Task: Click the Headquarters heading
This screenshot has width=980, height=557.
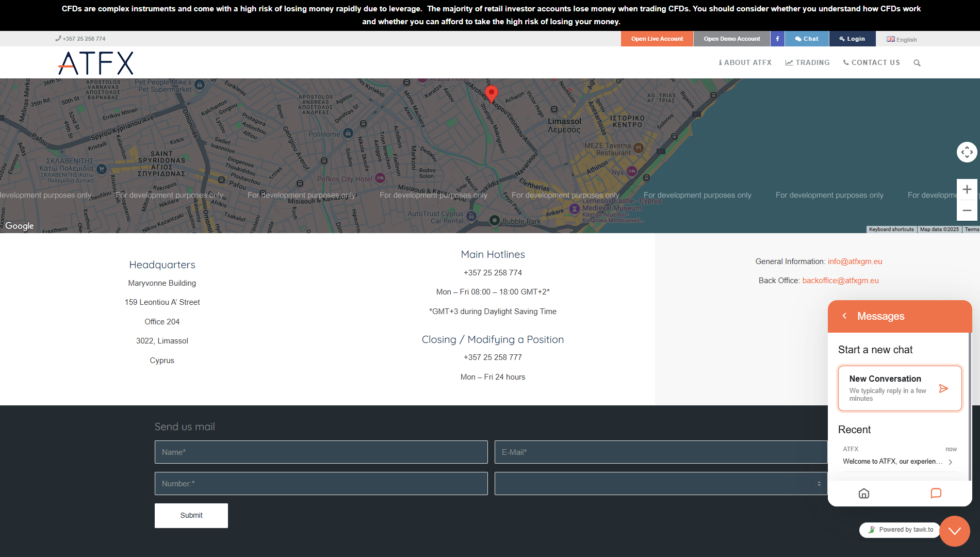Action: [162, 265]
